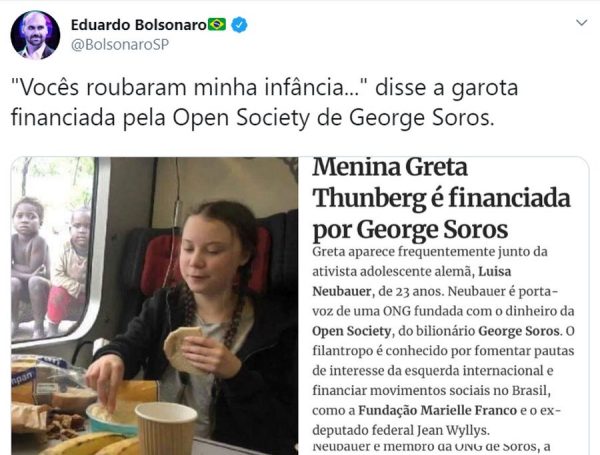
Task: Click the 'Open Society de George Soros' tweet line
Action: coord(333,117)
